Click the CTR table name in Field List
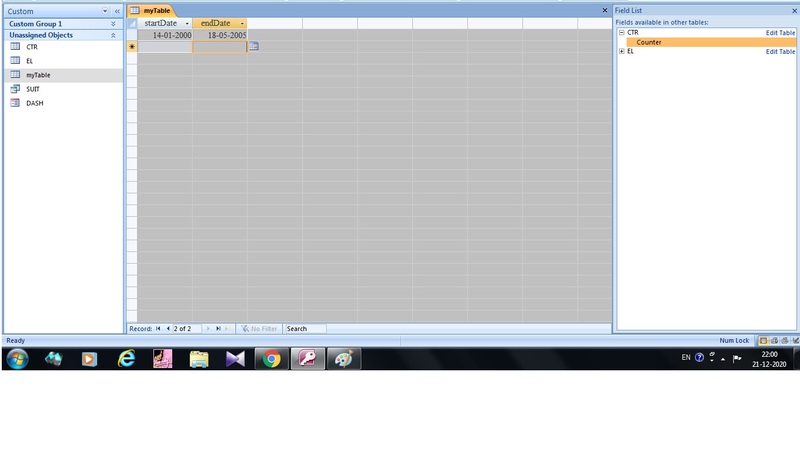Screen dimensions: 800x450 point(633,32)
